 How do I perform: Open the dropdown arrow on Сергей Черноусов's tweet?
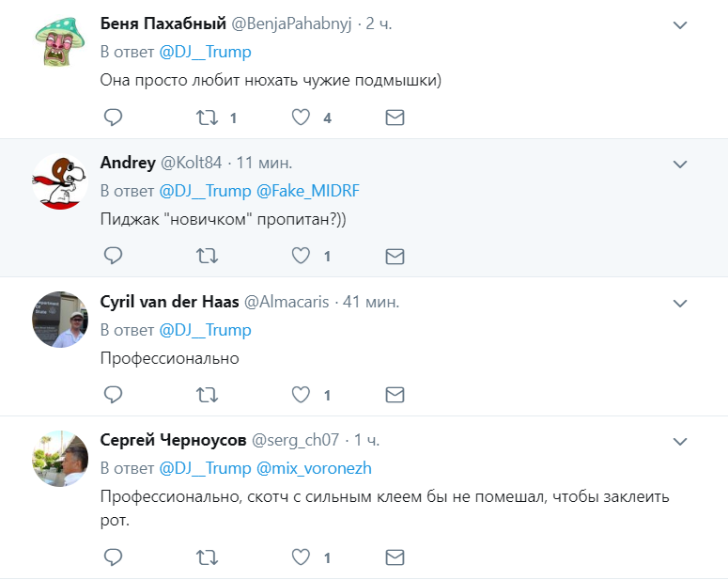click(681, 441)
